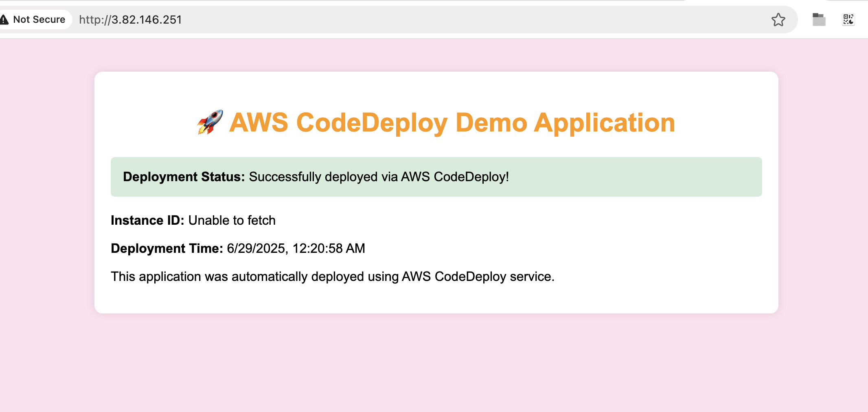Click the 'Unable to fetch' value
Viewport: 868px width, 412px height.
[x=232, y=220]
